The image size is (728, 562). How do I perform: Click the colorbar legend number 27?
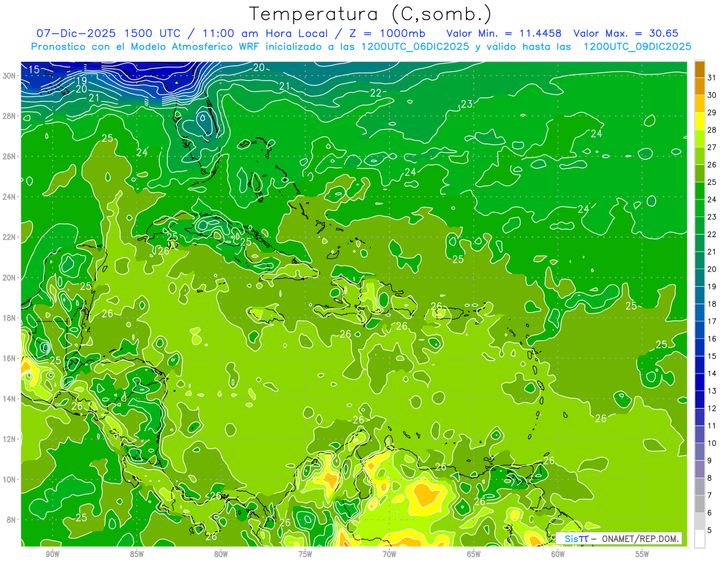(x=712, y=147)
